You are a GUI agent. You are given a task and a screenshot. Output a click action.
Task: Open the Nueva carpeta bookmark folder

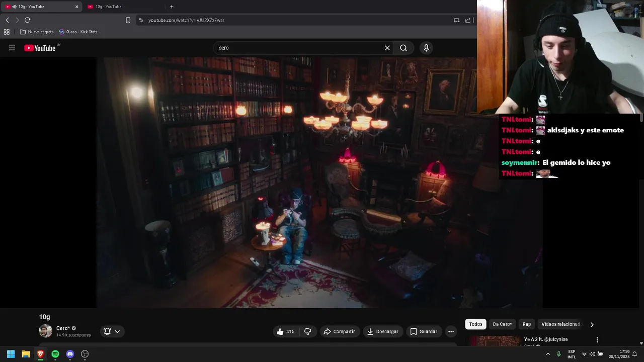[x=37, y=32]
